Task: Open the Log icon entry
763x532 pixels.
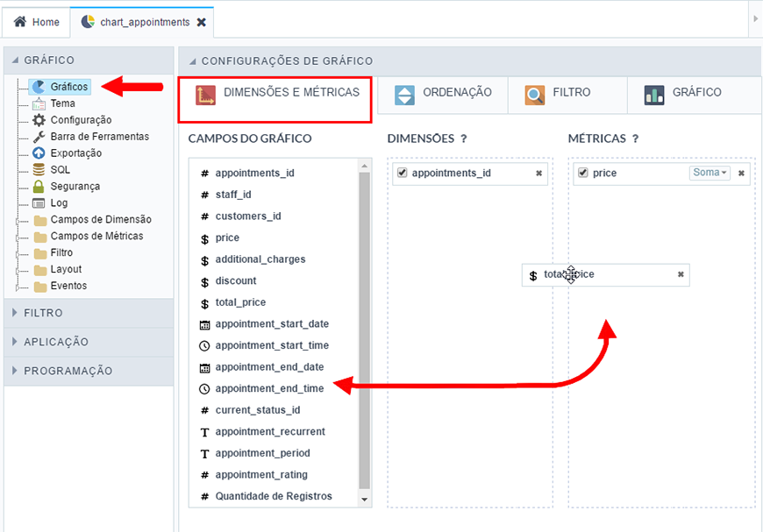Action: (39, 203)
